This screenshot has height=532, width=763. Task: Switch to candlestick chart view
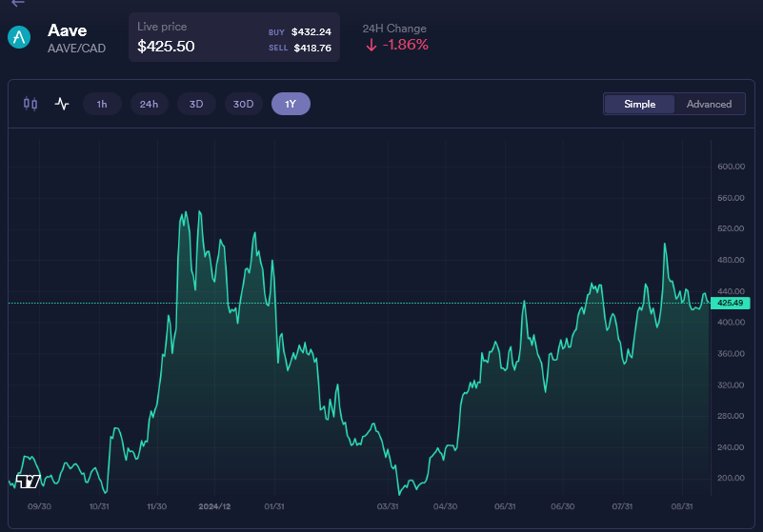click(x=30, y=104)
